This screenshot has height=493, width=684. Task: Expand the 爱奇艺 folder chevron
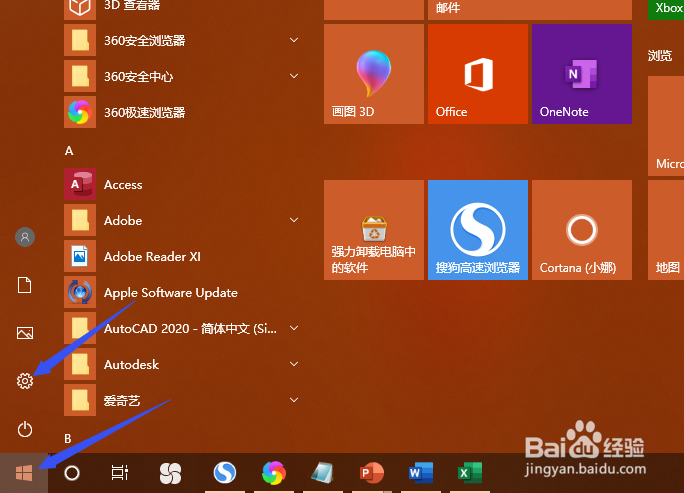[294, 400]
